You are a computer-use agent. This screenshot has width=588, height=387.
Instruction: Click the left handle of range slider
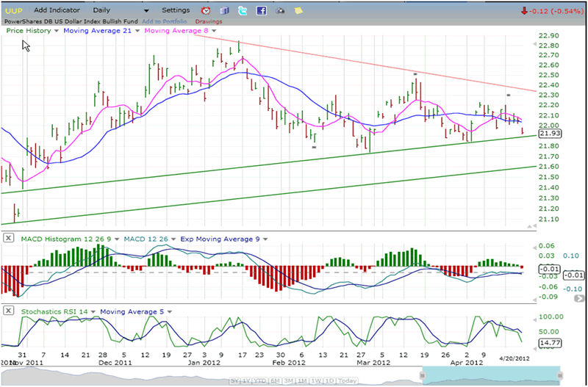[x=422, y=376]
